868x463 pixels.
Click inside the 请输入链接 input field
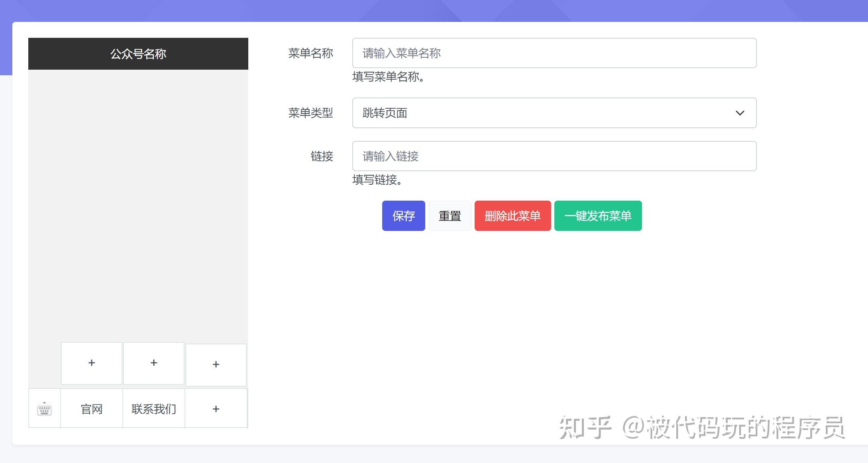point(554,156)
